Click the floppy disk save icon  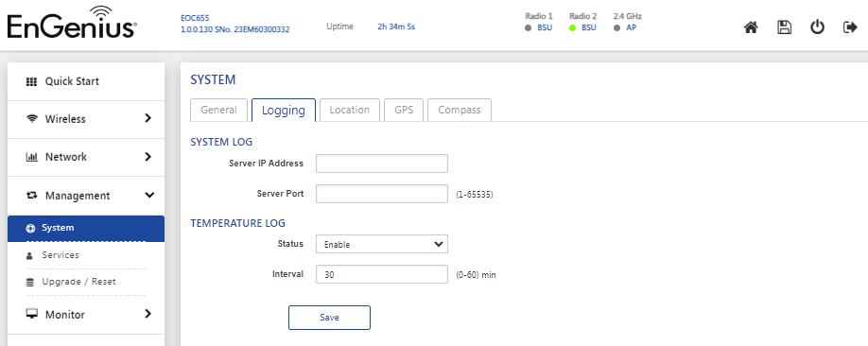785,27
